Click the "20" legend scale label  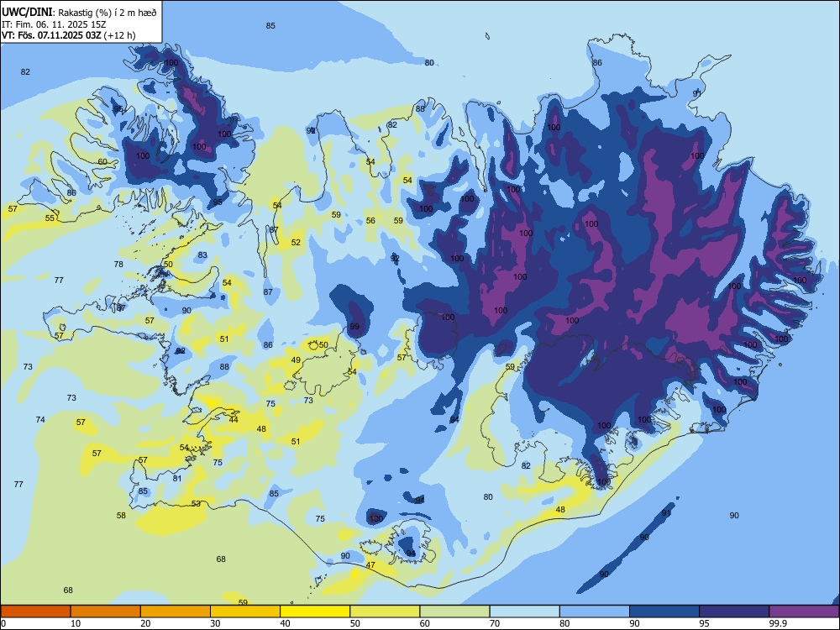pos(145,623)
